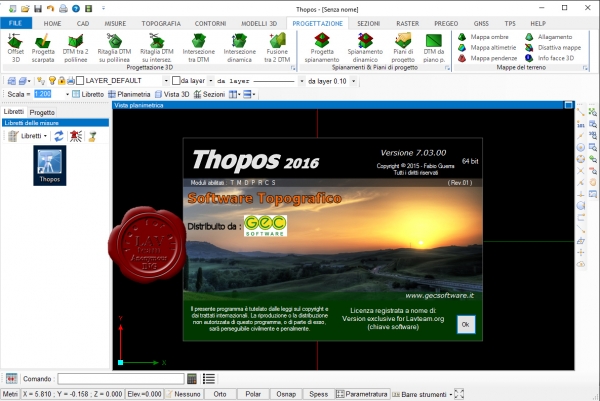
Task: Toggle Orto mode in status bar
Action: [220, 394]
